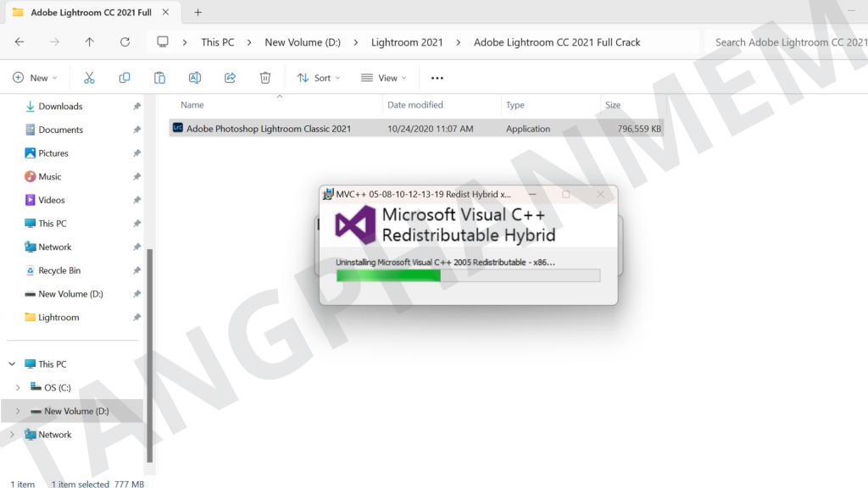Click the Cut scissors icon in toolbar
This screenshot has height=488, width=868.
tap(89, 78)
